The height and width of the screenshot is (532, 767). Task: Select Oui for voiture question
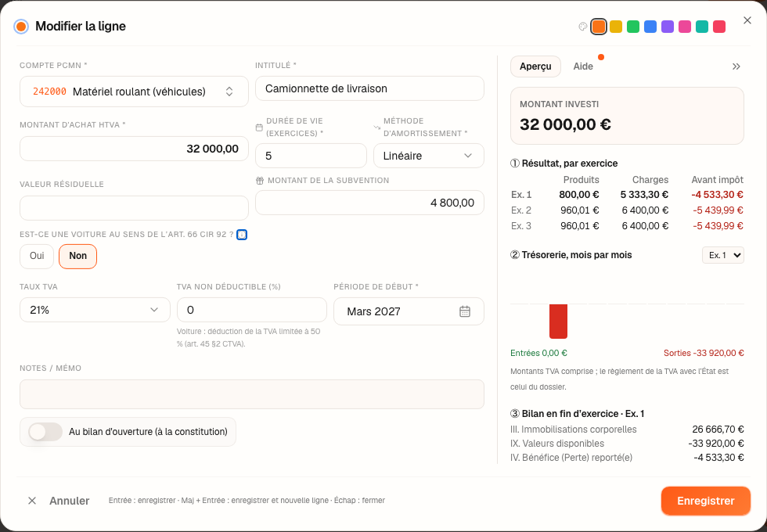pos(37,257)
